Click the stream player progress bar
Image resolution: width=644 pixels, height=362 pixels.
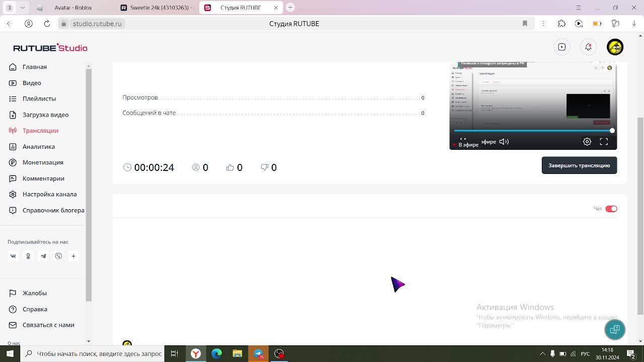point(533,131)
